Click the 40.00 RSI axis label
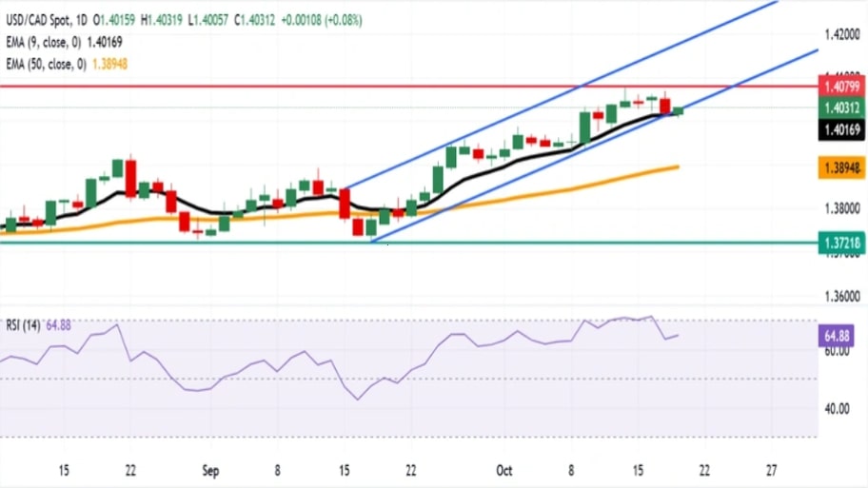Screen dimensions: 868x488 [836, 409]
